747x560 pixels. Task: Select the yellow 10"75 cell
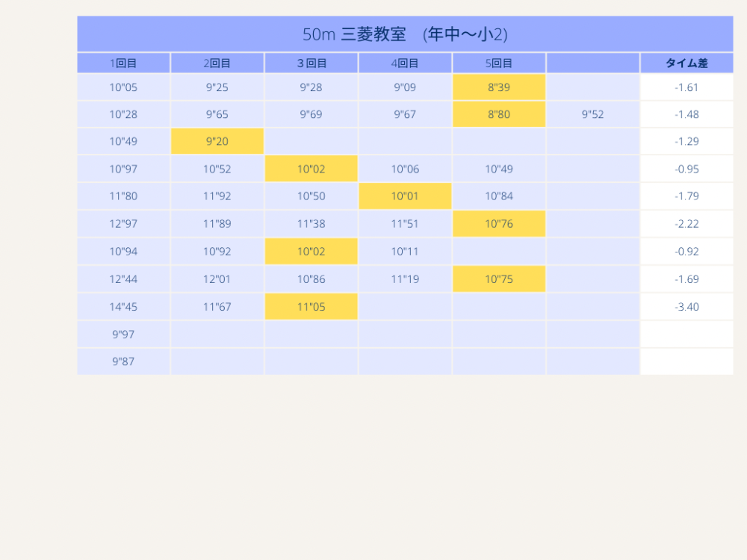click(499, 279)
